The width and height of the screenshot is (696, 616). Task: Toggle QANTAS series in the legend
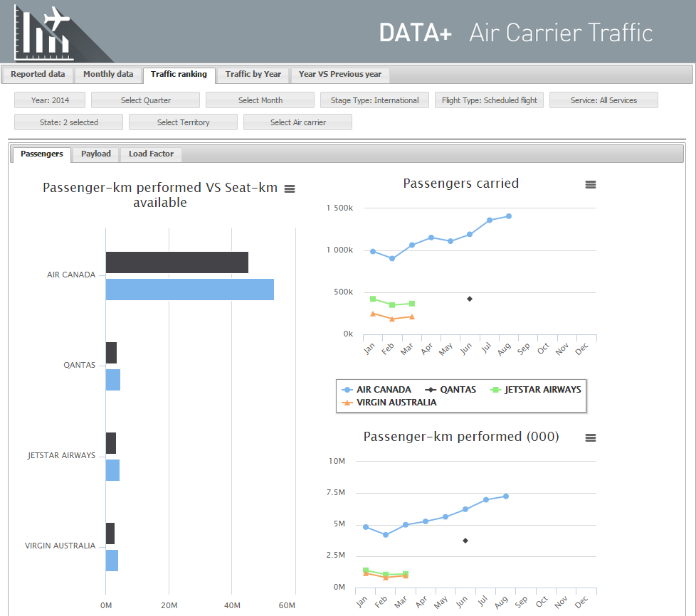click(x=450, y=390)
